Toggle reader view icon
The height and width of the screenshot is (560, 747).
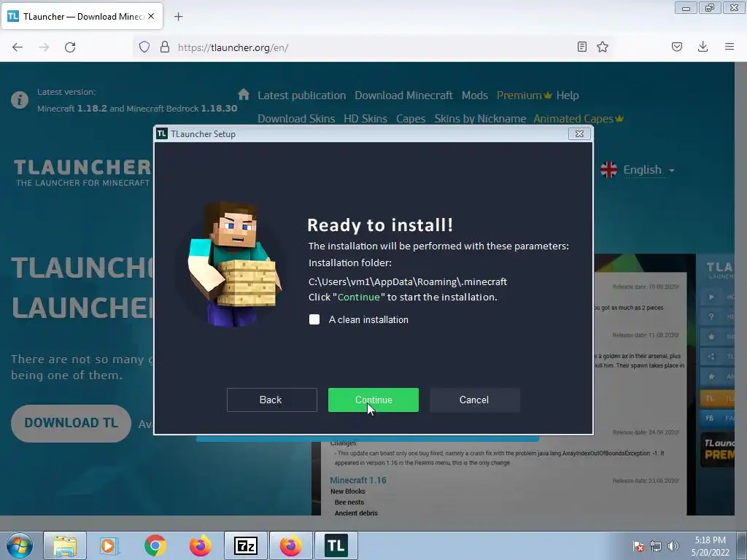pyautogui.click(x=581, y=47)
